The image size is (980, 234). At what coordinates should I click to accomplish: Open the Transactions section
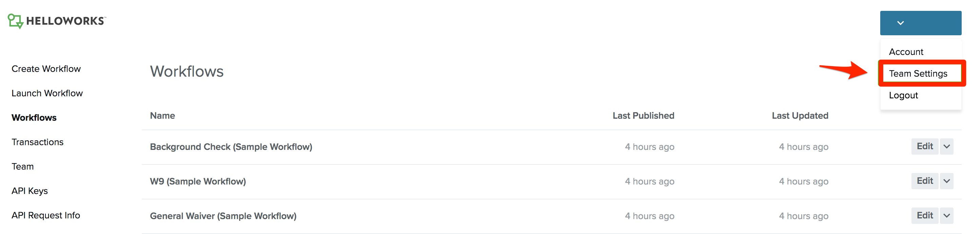coord(37,142)
